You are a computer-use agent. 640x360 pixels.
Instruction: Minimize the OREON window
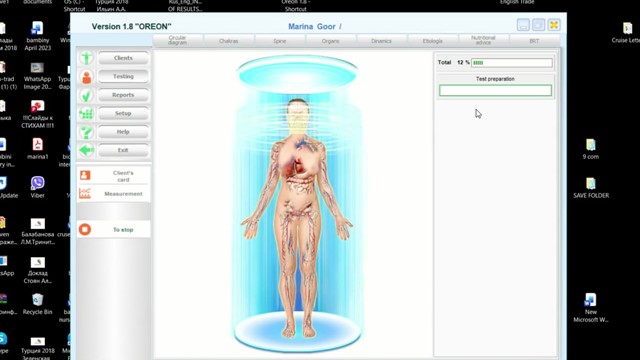pyautogui.click(x=523, y=25)
